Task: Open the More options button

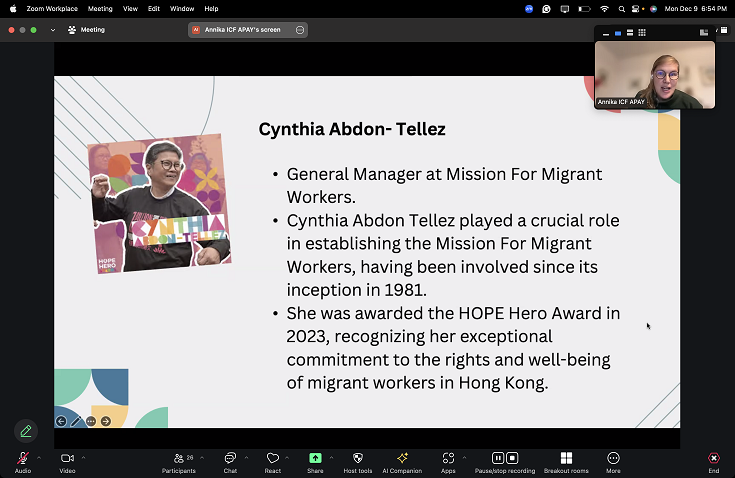Action: click(613, 462)
